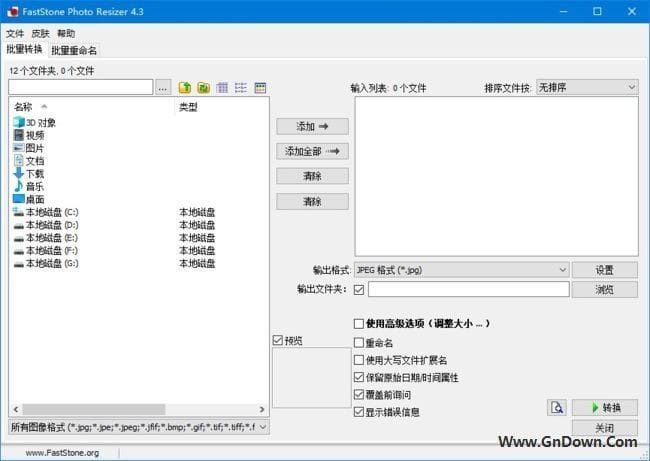Enable 使用大写文件扩展名 checkbox
Viewport: 650px width, 461px height.
[x=359, y=360]
